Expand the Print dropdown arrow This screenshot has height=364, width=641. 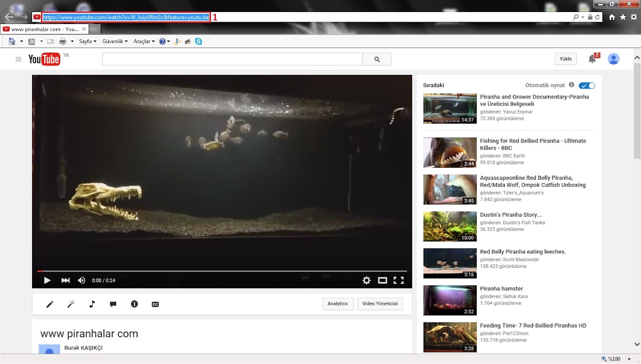point(72,42)
